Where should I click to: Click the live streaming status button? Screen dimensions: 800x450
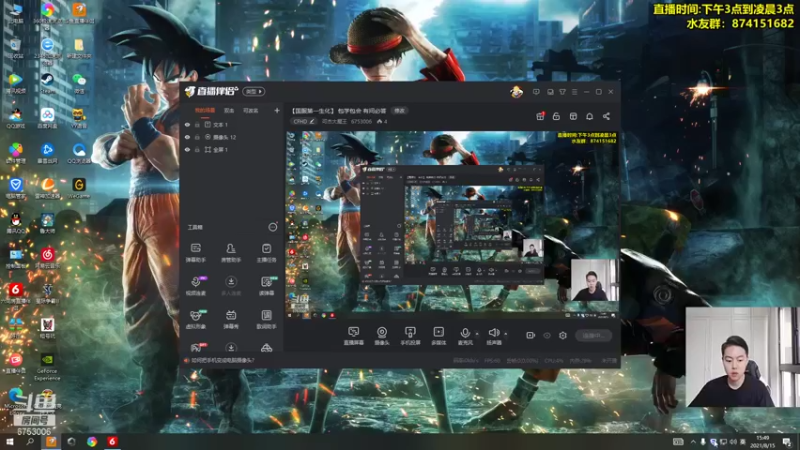(593, 335)
